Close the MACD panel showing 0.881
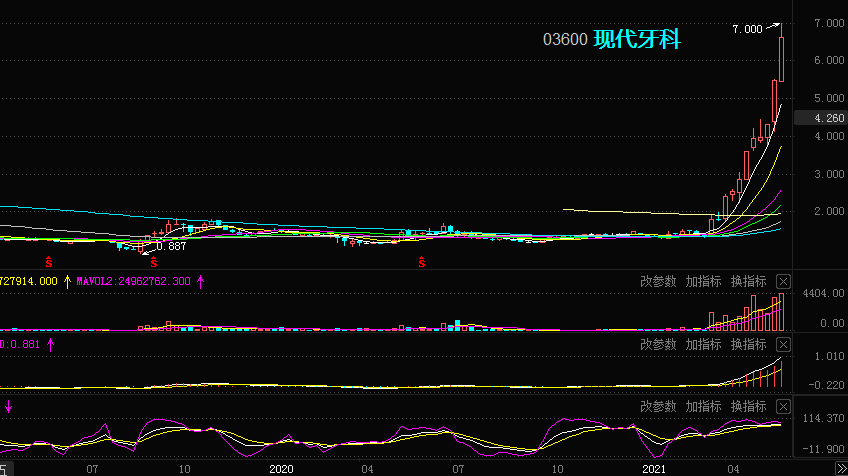 pos(783,345)
